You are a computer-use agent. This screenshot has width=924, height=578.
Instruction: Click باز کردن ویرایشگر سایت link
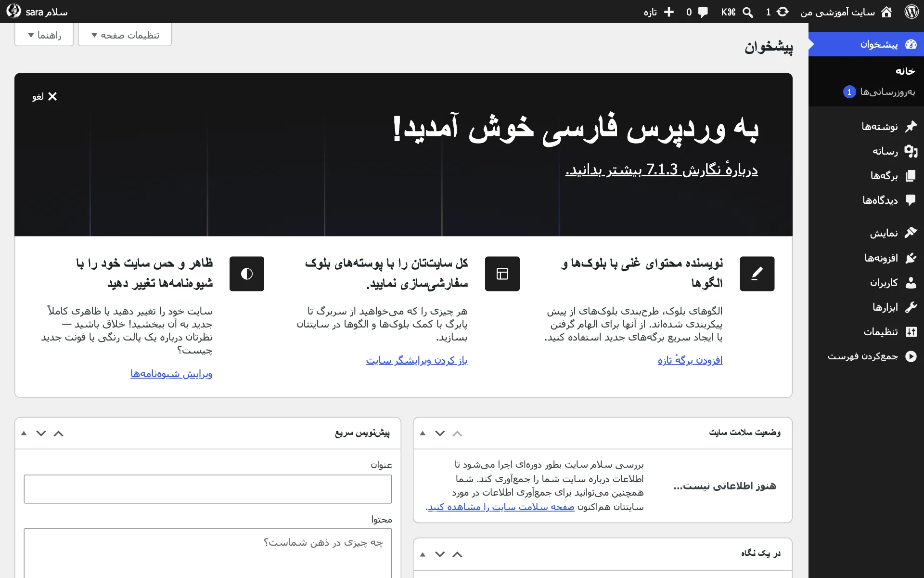[x=417, y=360]
